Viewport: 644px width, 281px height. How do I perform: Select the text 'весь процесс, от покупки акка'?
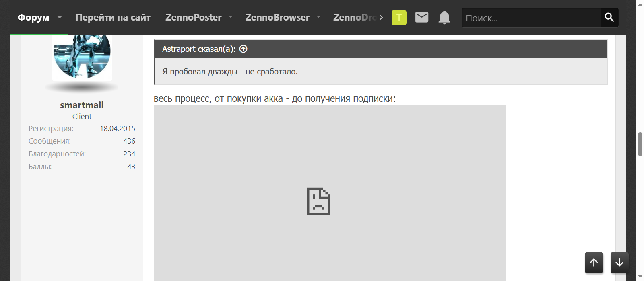coord(218,98)
